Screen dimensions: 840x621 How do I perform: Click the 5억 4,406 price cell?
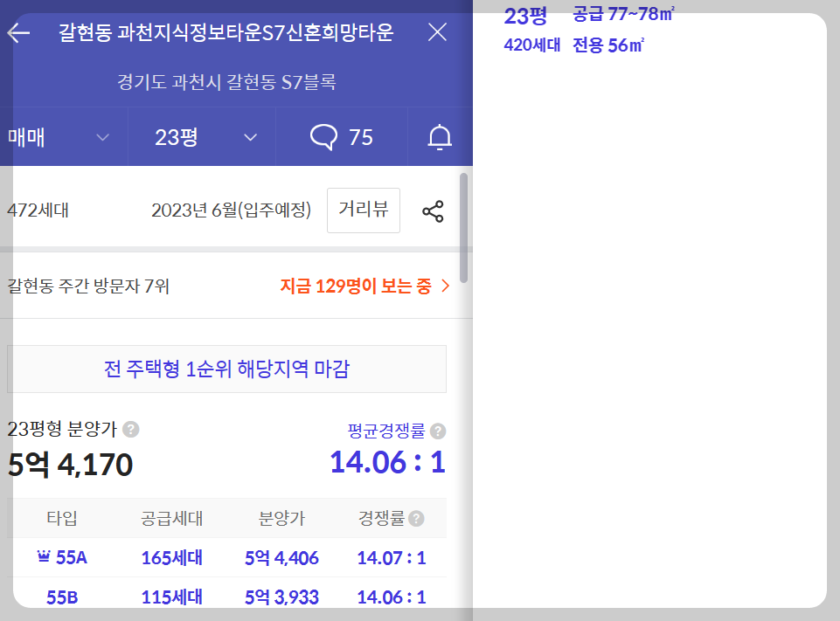281,558
